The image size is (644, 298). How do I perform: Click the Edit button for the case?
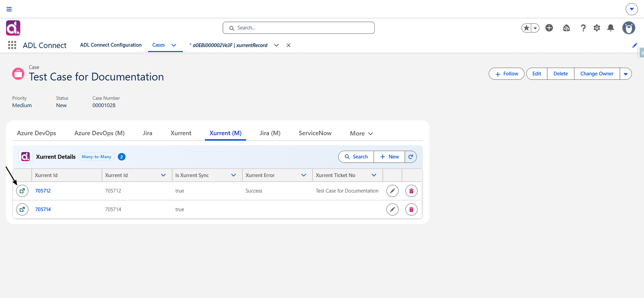(537, 74)
